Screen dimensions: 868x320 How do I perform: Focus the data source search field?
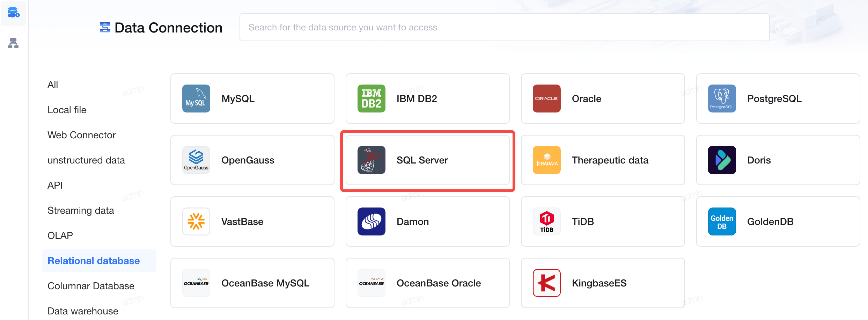pos(505,27)
